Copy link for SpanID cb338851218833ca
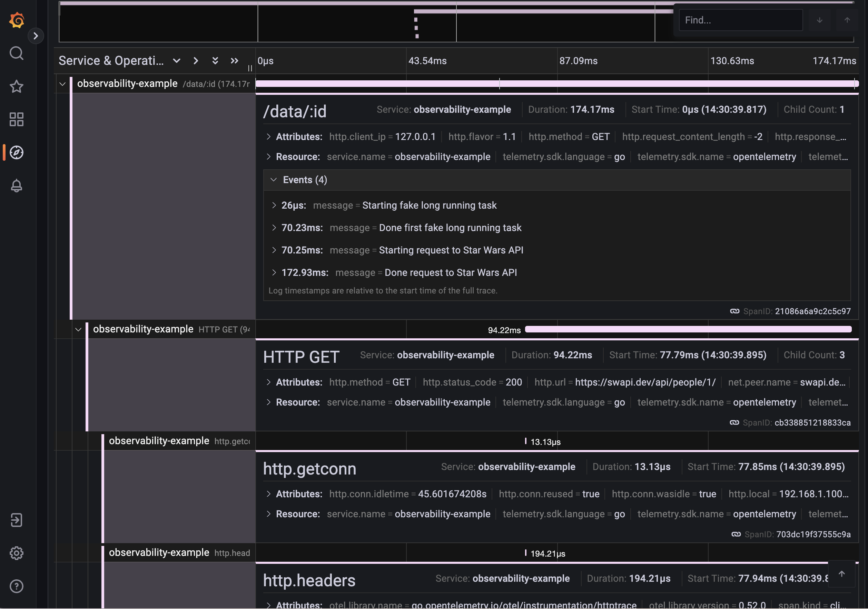The width and height of the screenshot is (868, 609). tap(734, 423)
